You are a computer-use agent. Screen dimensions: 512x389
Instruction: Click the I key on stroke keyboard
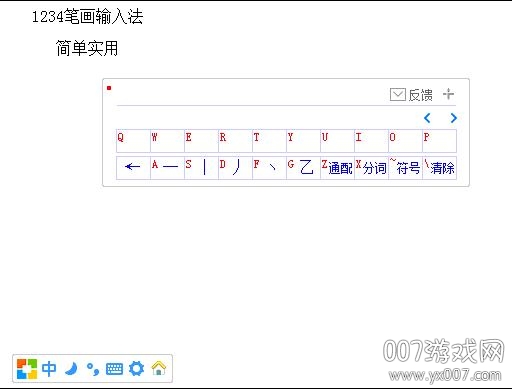click(x=371, y=141)
